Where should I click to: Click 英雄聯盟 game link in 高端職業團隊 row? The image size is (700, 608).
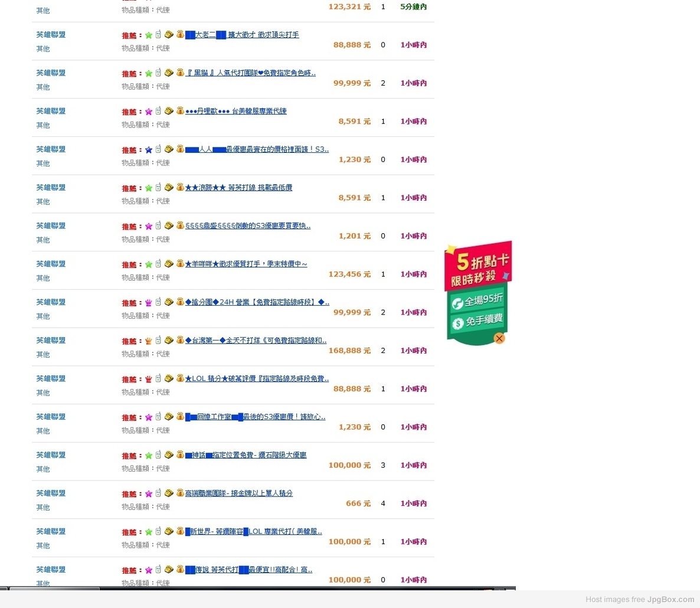pyautogui.click(x=51, y=493)
